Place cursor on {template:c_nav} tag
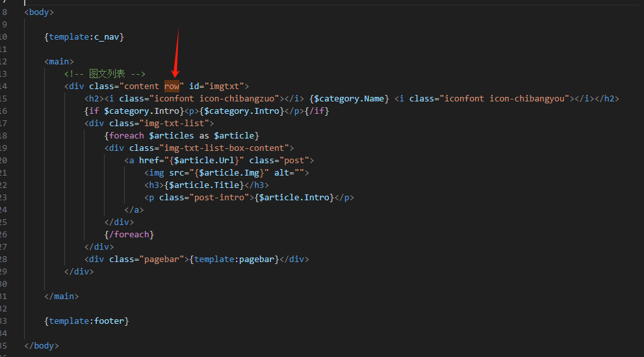 [x=84, y=36]
